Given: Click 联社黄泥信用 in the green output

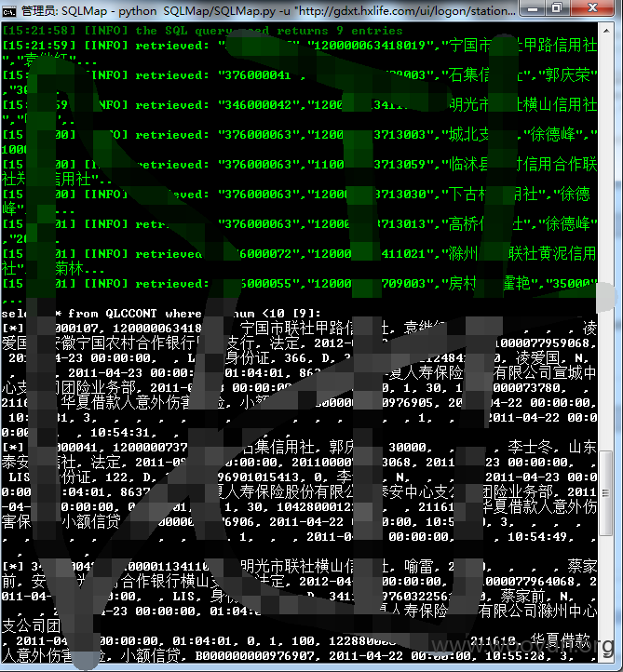Looking at the screenshot, I should [552, 254].
